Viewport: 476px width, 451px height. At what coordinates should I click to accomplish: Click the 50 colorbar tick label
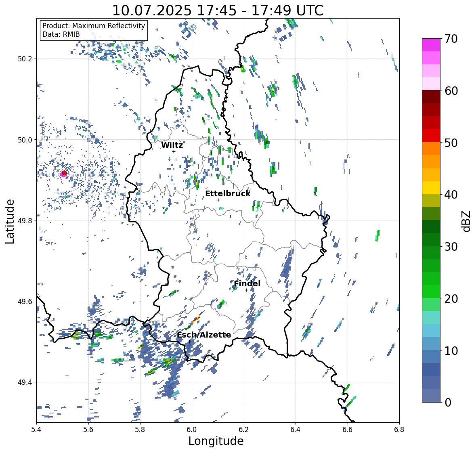coord(451,143)
